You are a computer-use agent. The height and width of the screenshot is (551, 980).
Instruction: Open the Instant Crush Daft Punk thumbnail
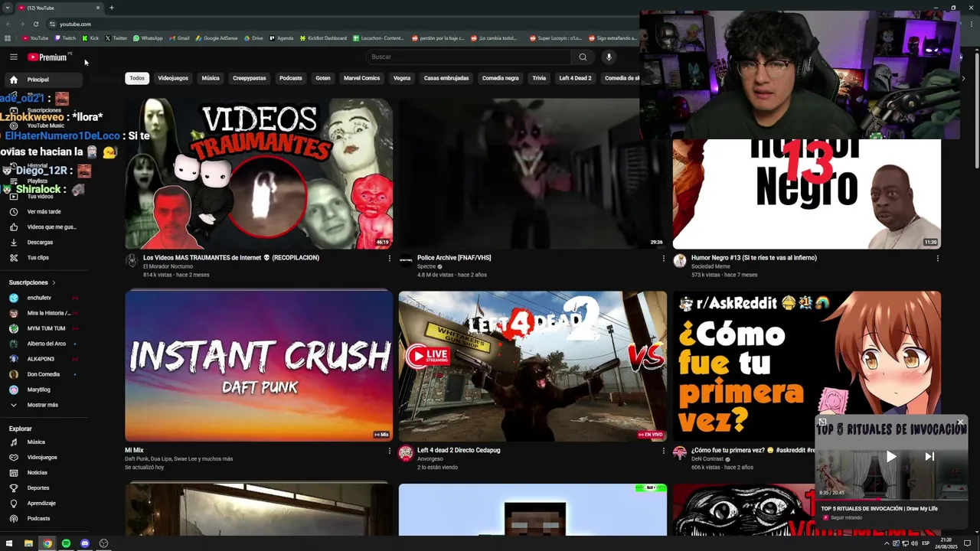pyautogui.click(x=259, y=366)
